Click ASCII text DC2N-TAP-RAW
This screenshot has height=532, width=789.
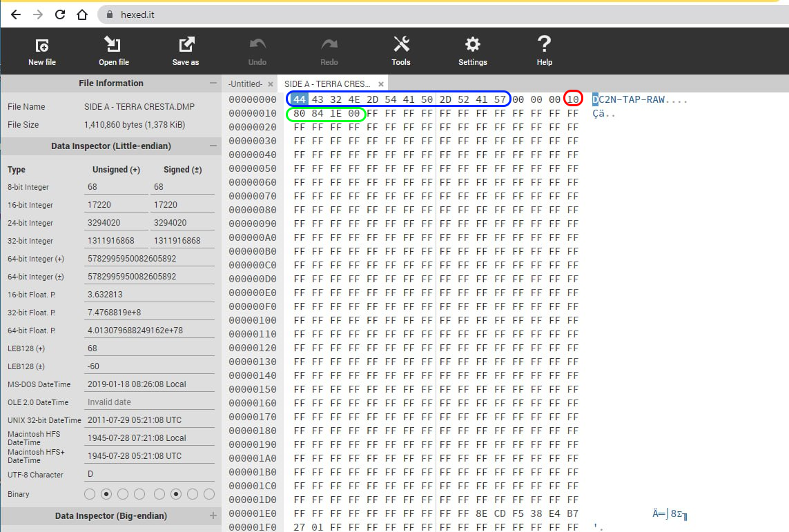tap(628, 99)
